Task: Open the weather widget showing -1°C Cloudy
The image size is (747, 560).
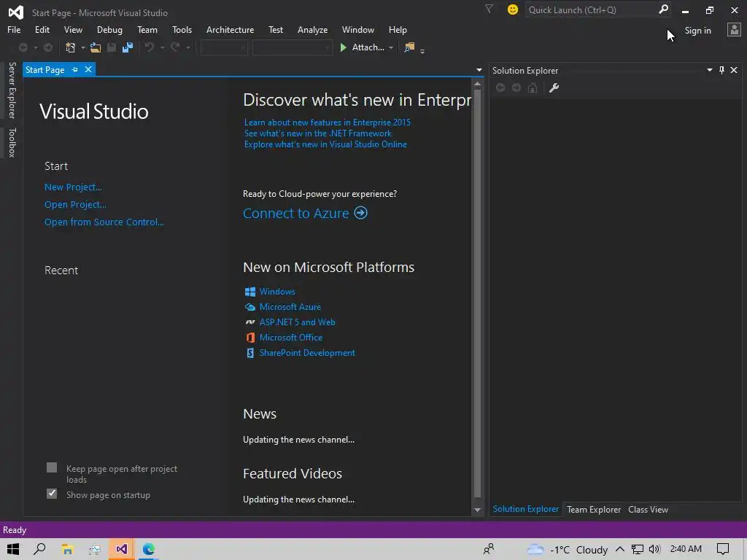Action: [x=567, y=550]
